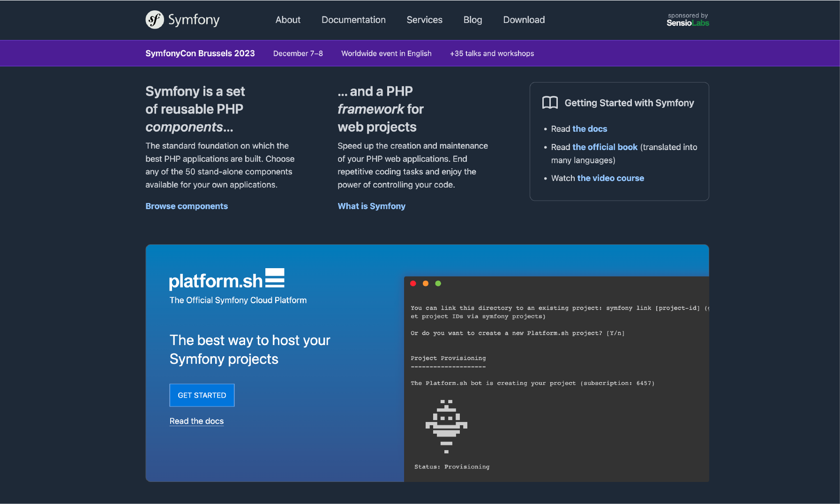Viewport: 840px width, 504px height.
Task: Follow the Browse components link
Action: [x=187, y=206]
